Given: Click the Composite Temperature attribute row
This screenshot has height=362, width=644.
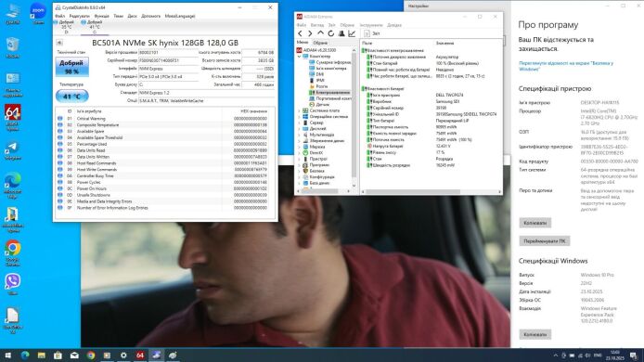Looking at the screenshot, I should point(164,125).
